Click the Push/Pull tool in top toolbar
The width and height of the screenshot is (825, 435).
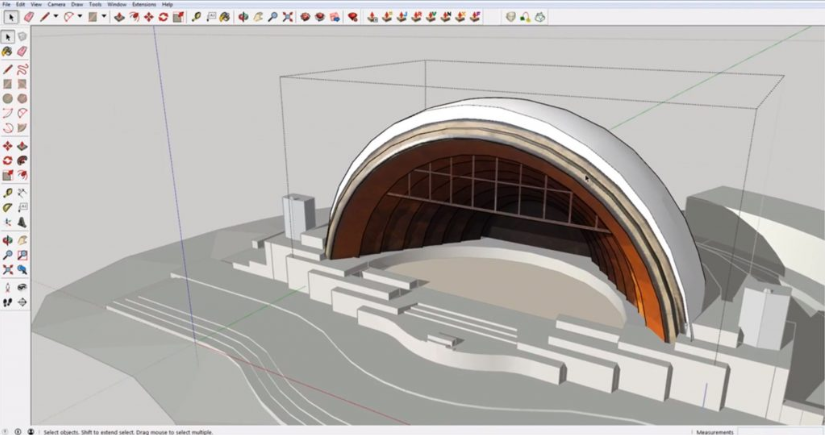(121, 17)
